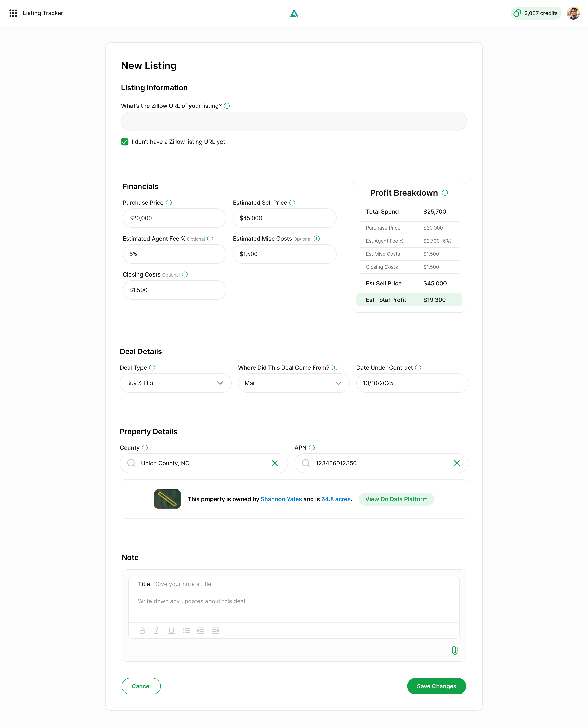The height and width of the screenshot is (727, 588).
Task: Decrease indent in note editor
Action: pyautogui.click(x=216, y=630)
